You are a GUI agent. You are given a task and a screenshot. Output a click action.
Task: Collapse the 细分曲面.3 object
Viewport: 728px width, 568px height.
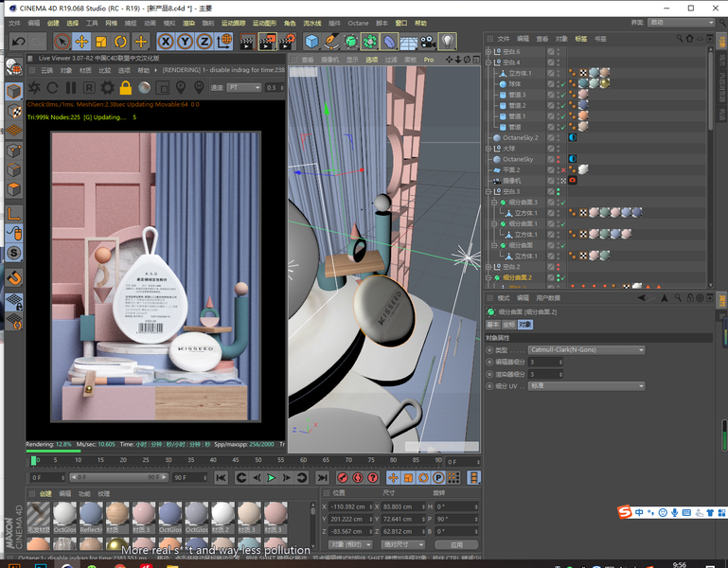click(x=494, y=202)
